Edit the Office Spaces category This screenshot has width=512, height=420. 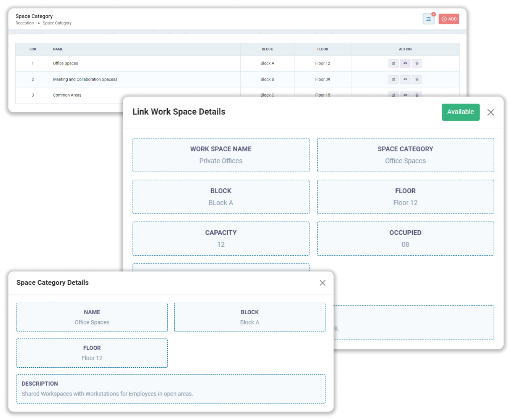click(x=394, y=63)
